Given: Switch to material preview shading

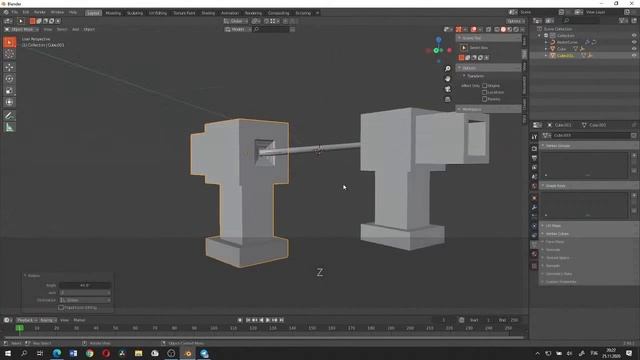Looking at the screenshot, I should [x=509, y=29].
